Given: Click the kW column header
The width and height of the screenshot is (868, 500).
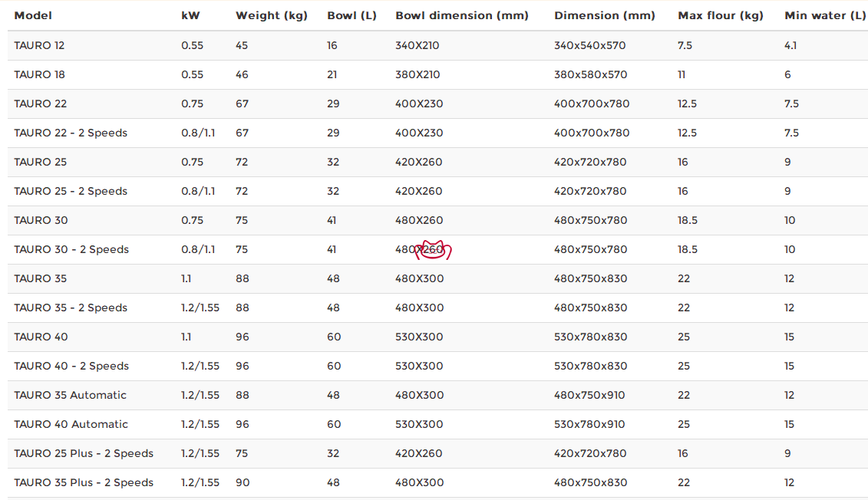Looking at the screenshot, I should 190,15.
